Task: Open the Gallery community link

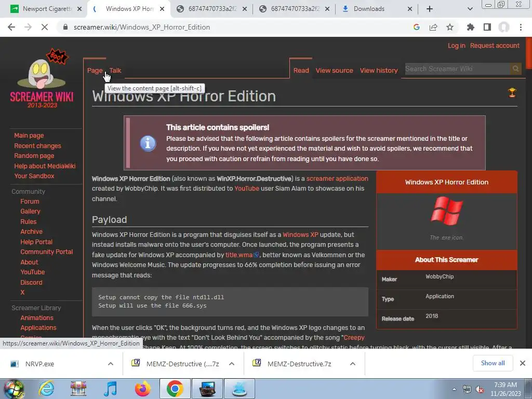Action: pos(30,211)
